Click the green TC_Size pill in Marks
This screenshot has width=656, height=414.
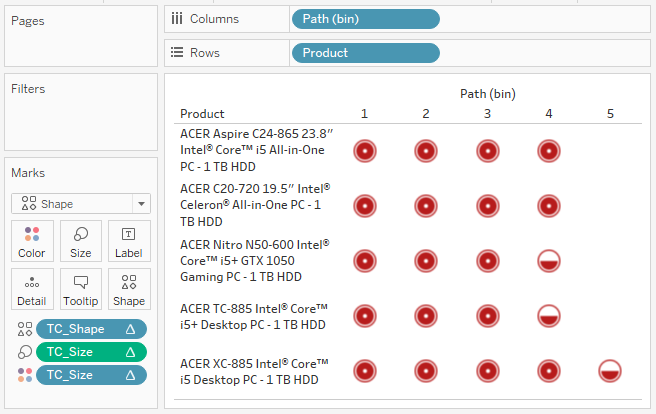91,352
